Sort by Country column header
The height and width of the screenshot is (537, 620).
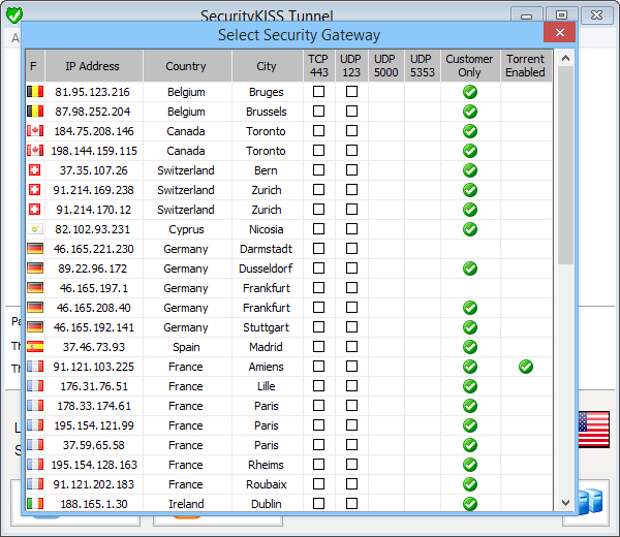tap(187, 66)
